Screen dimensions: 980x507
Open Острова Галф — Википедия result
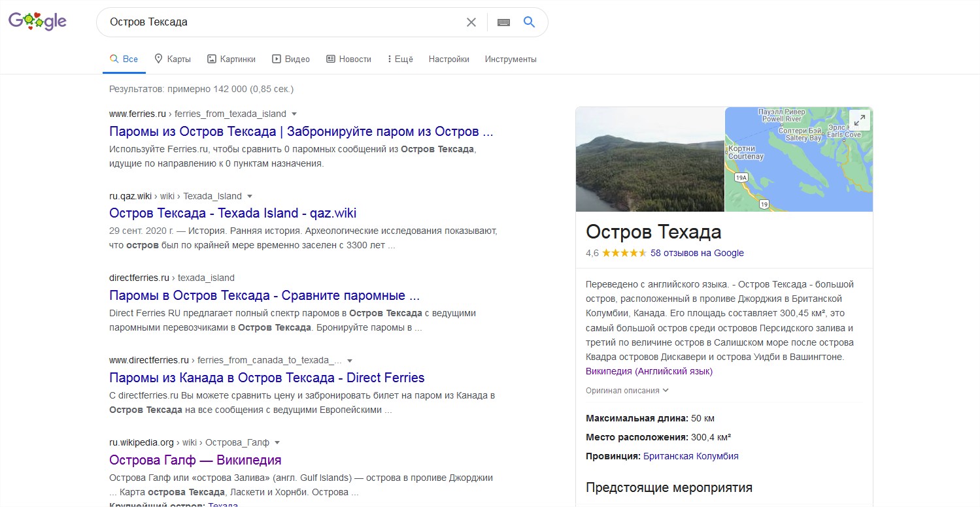pos(195,460)
